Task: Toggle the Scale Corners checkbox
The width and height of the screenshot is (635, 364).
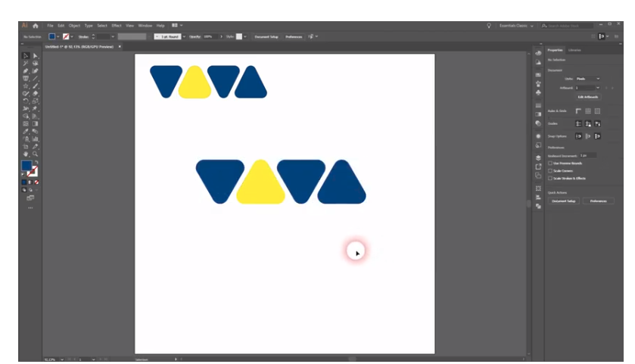Action: (550, 170)
